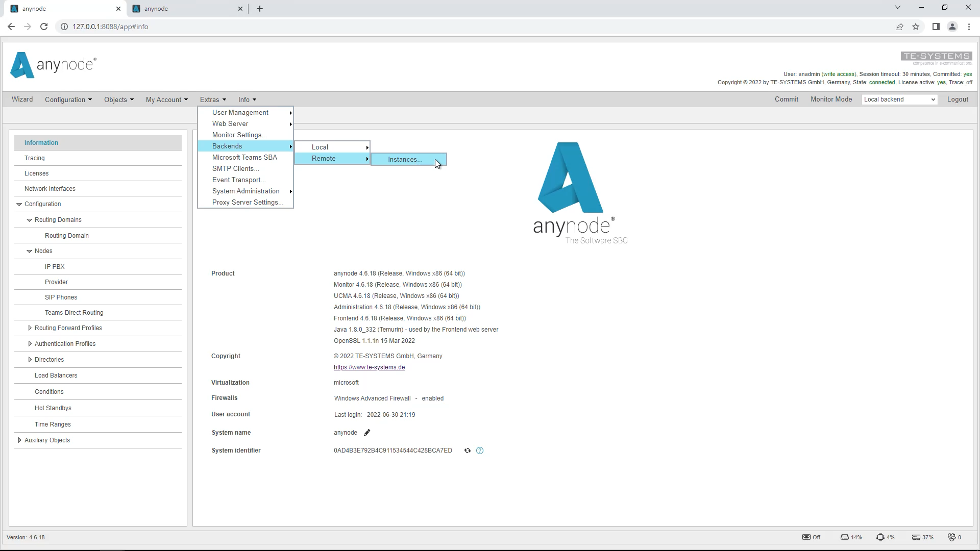Viewport: 980px width, 551px height.
Task: Open Event Transport... menu entry
Action: coord(246,180)
